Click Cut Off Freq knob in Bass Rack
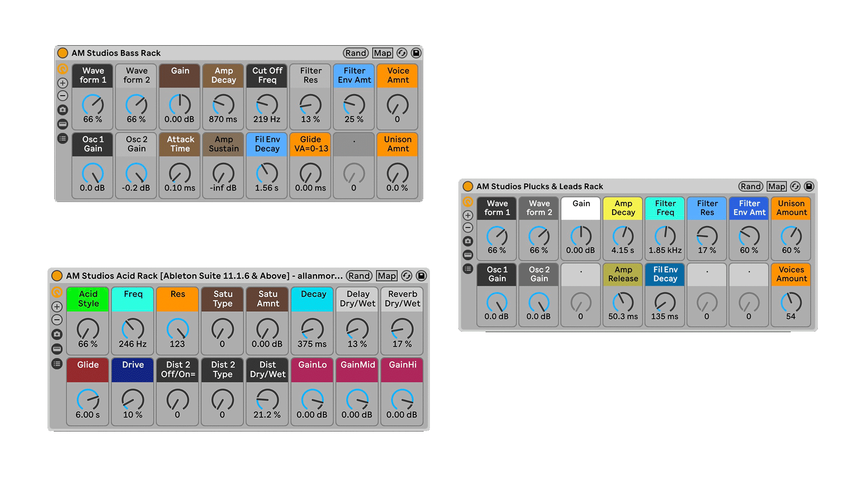 pyautogui.click(x=267, y=104)
